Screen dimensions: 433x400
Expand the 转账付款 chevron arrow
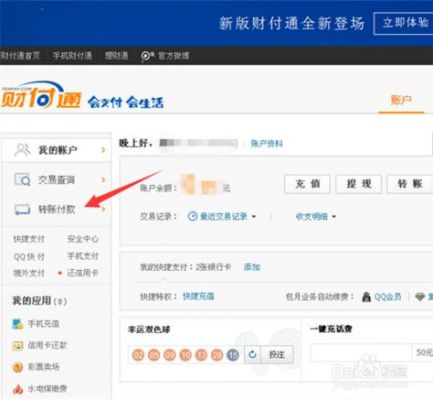[104, 210]
